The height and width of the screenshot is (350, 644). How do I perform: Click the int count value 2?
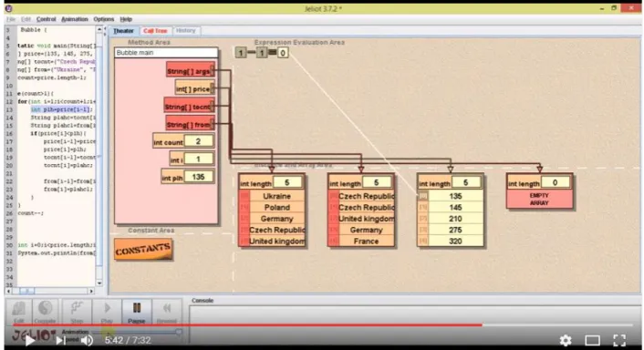coord(198,141)
